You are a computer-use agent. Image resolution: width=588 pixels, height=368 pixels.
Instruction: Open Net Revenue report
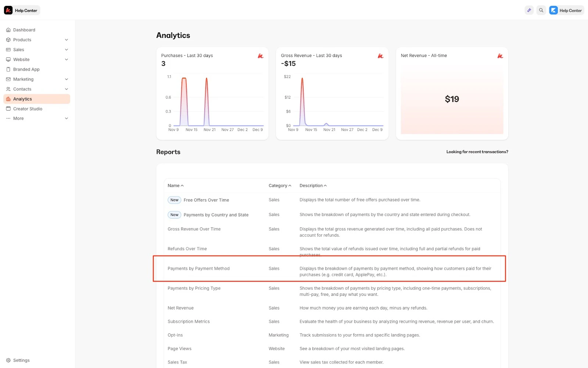[180, 308]
